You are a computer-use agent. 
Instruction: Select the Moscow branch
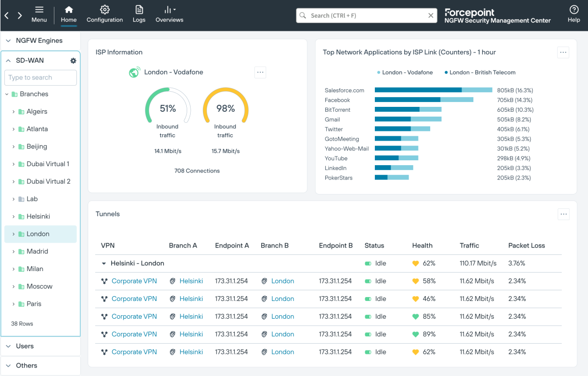(x=41, y=287)
